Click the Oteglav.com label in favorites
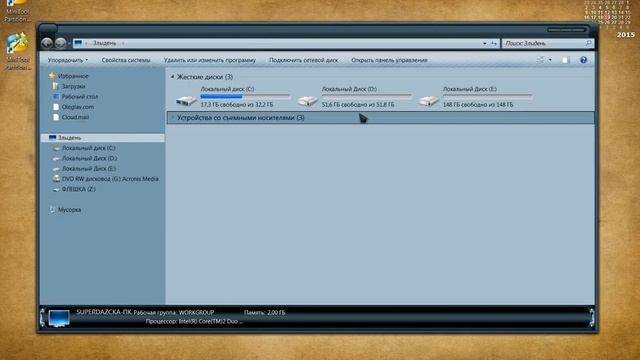This screenshot has width=640, height=360. (78, 107)
